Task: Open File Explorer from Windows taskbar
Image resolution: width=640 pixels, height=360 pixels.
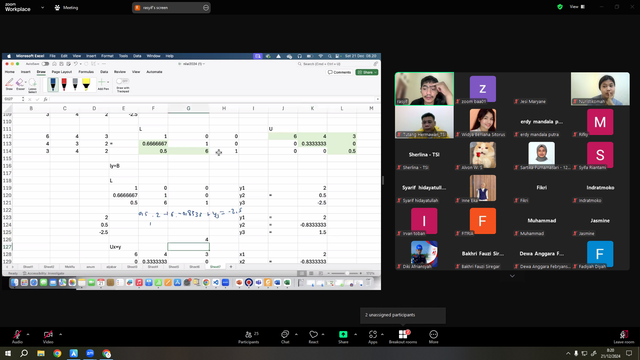Action: [41, 353]
